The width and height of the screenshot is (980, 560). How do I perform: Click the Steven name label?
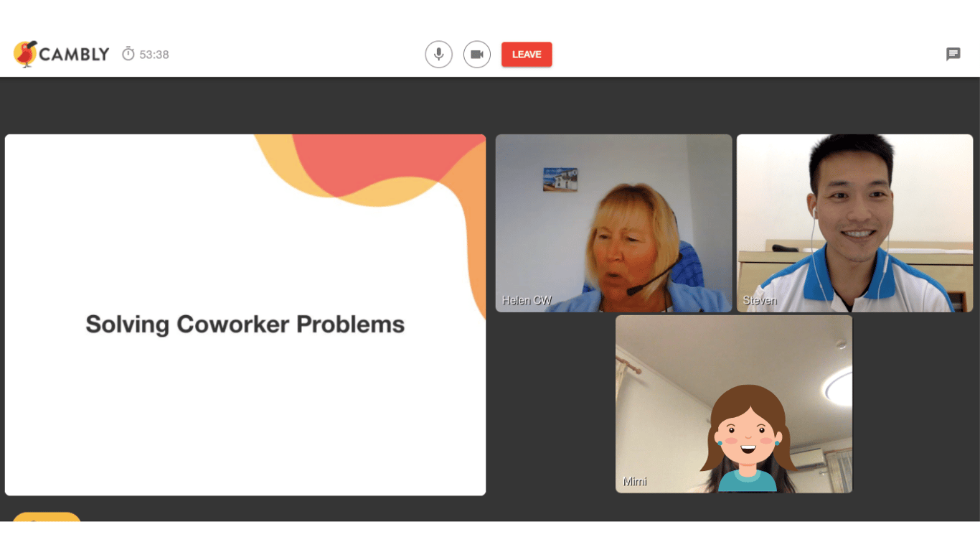point(760,300)
